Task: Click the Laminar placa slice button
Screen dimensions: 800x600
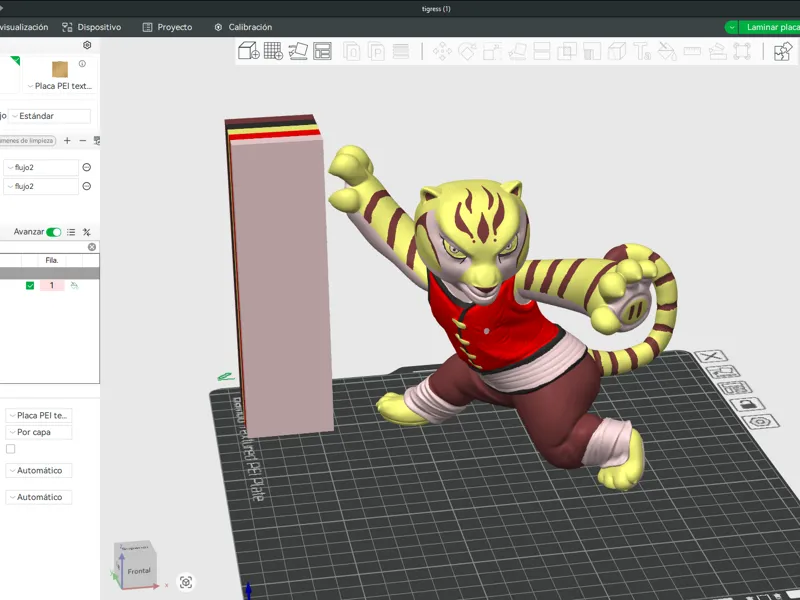Action: click(770, 27)
